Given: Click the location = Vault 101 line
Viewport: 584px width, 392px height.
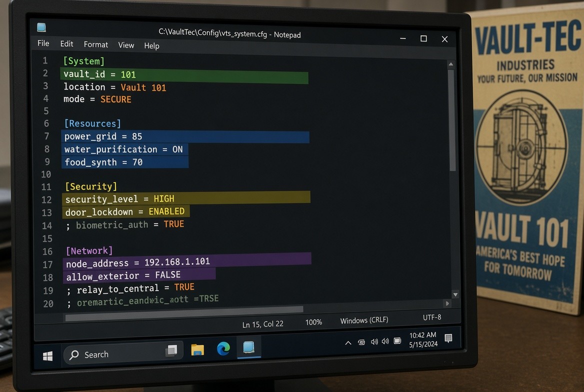Looking at the screenshot, I should point(114,87).
